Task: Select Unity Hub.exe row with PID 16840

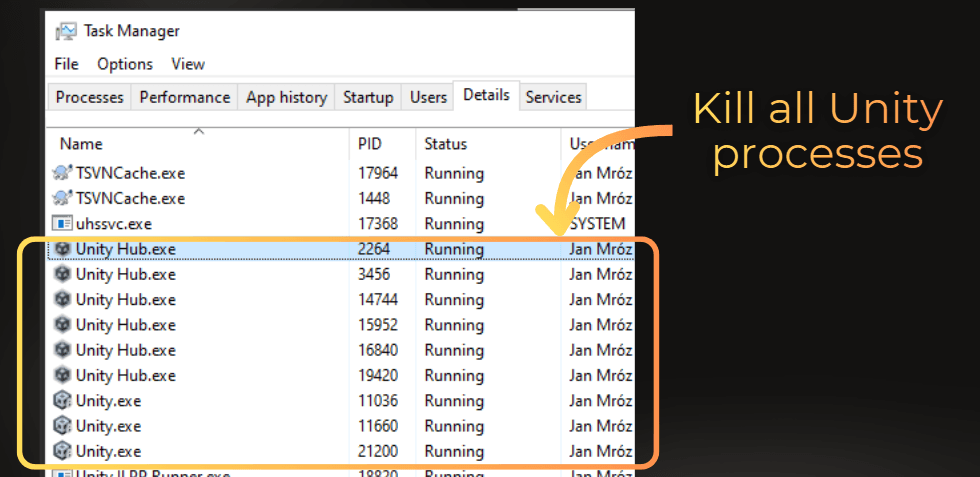Action: pyautogui.click(x=341, y=350)
